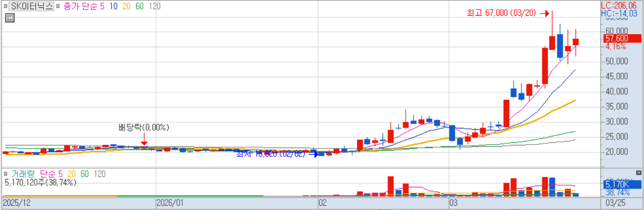Click the close X icon on volume panel
The height and width of the screenshot is (210, 644).
639,172
